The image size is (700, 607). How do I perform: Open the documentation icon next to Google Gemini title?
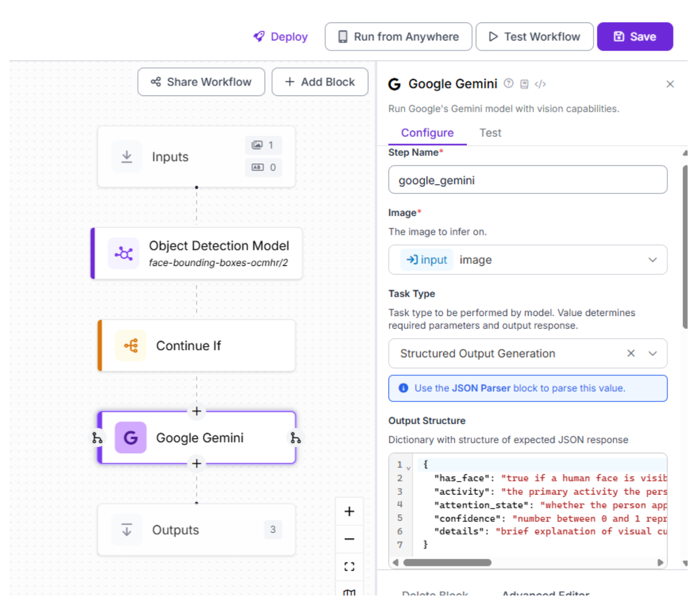524,84
